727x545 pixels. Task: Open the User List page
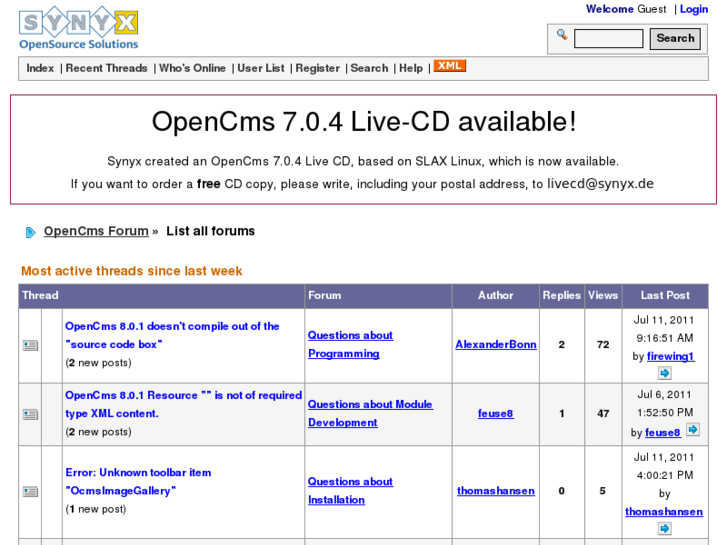[x=261, y=68]
